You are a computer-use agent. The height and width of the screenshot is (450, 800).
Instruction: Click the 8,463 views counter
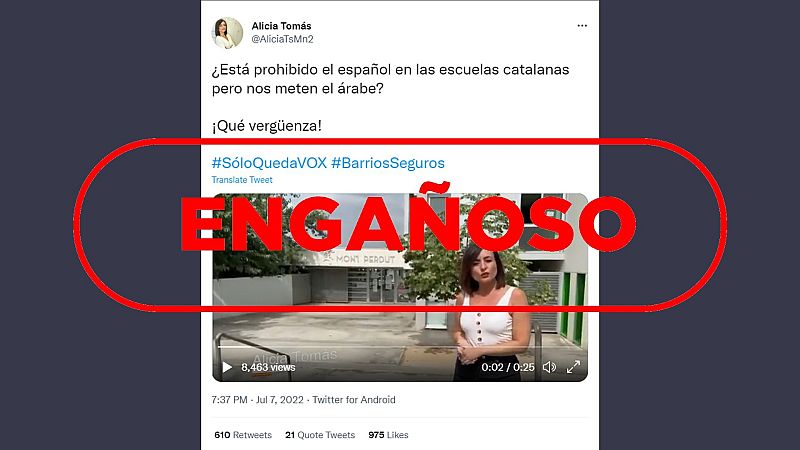(268, 367)
